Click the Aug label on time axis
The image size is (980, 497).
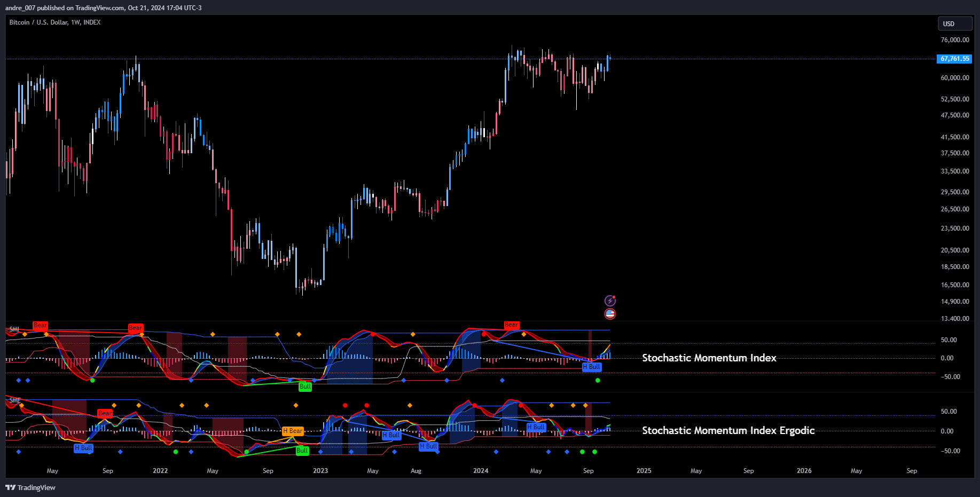click(x=416, y=471)
